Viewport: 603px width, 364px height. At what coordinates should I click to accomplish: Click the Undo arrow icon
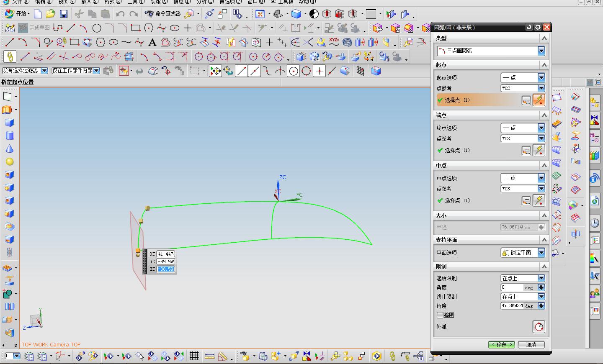(x=120, y=14)
